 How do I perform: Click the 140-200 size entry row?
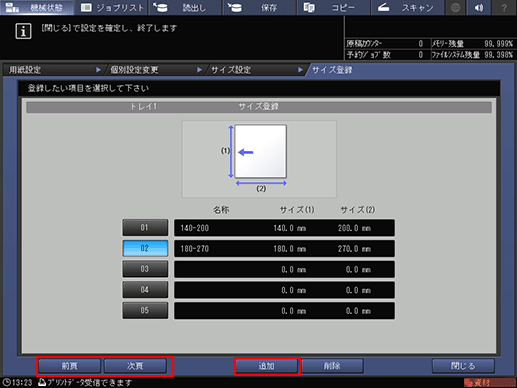coord(284,228)
